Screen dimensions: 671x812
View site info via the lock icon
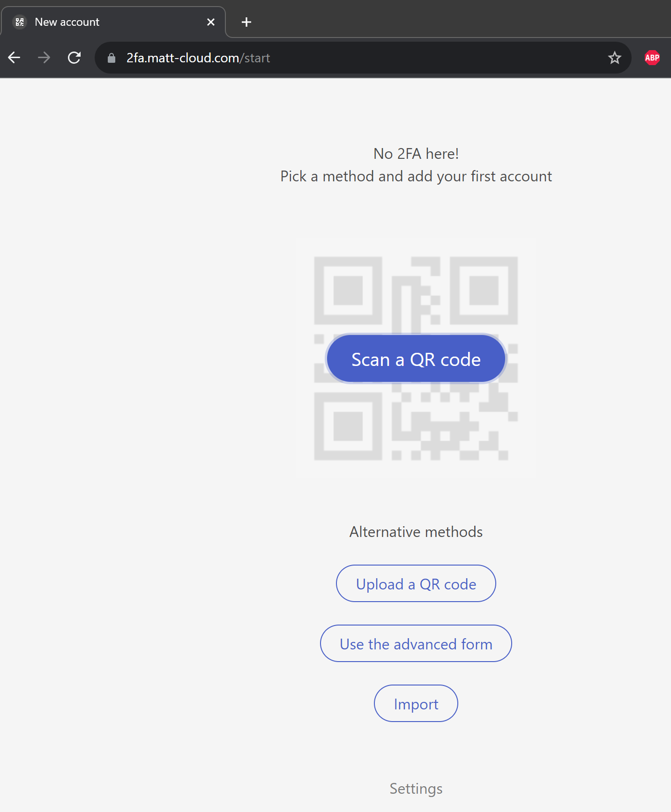tap(112, 58)
